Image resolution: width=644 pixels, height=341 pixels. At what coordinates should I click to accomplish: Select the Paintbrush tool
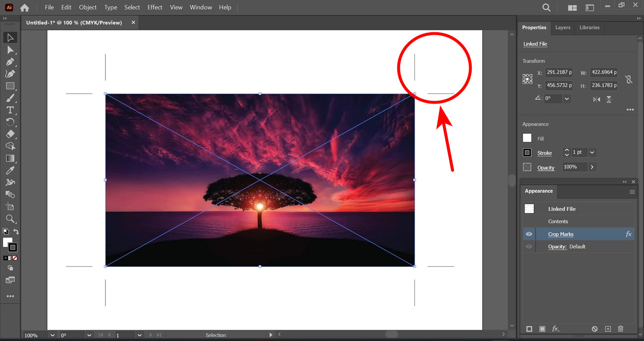click(x=10, y=98)
